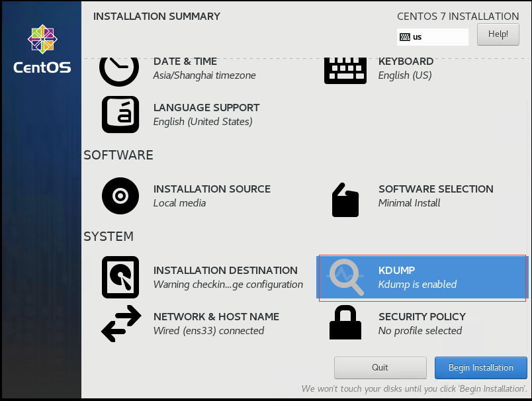Open LANGUAGE SUPPORT settings label
This screenshot has height=401, width=532.
click(x=206, y=108)
